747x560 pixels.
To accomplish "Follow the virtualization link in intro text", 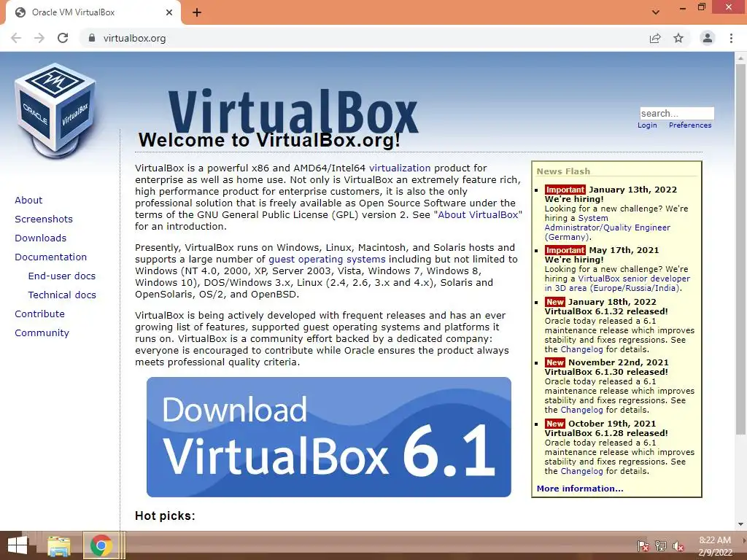I will coord(400,168).
